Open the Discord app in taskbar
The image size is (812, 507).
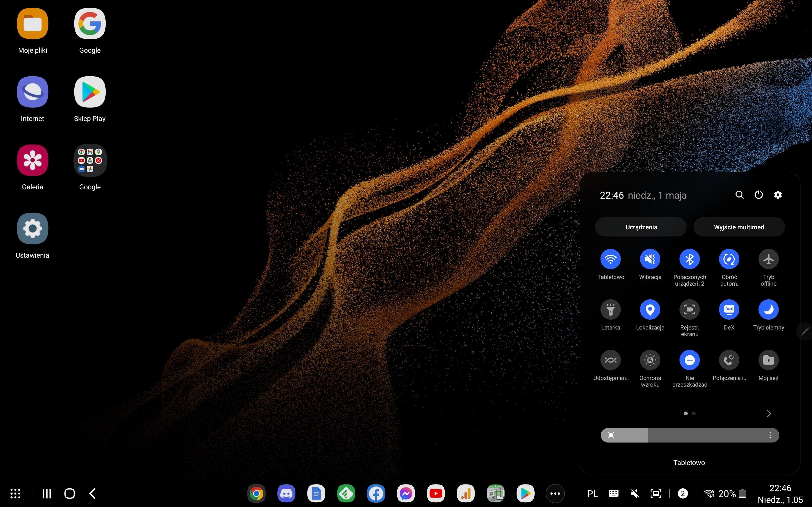click(286, 493)
